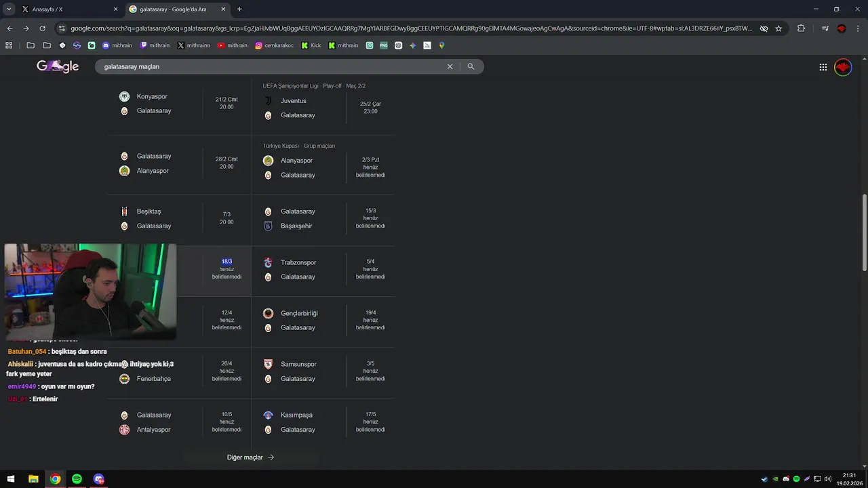Open the volume control in the tray
The image size is (868, 488).
pyautogui.click(x=827, y=479)
